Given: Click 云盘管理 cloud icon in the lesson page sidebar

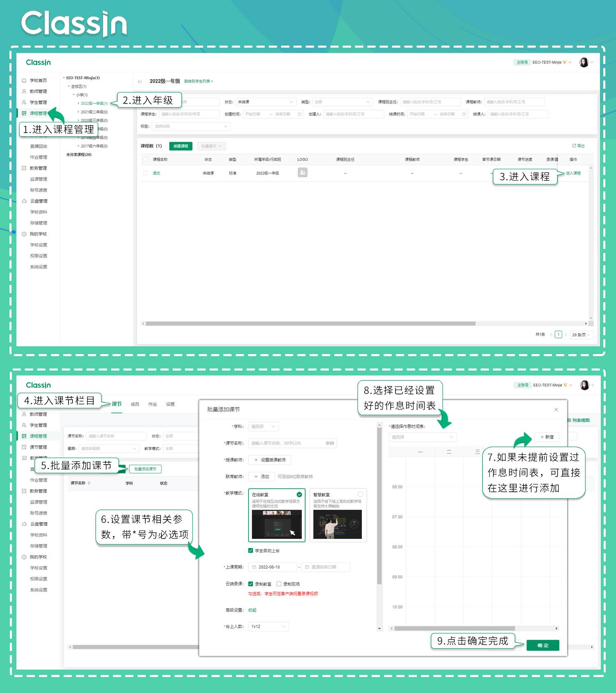Looking at the screenshot, I should tap(24, 524).
